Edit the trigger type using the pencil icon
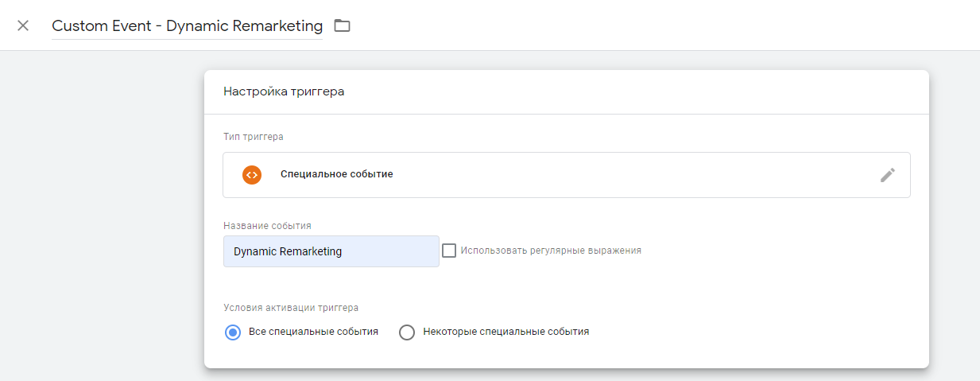Screen dimensions: 980x381 pyautogui.click(x=887, y=175)
